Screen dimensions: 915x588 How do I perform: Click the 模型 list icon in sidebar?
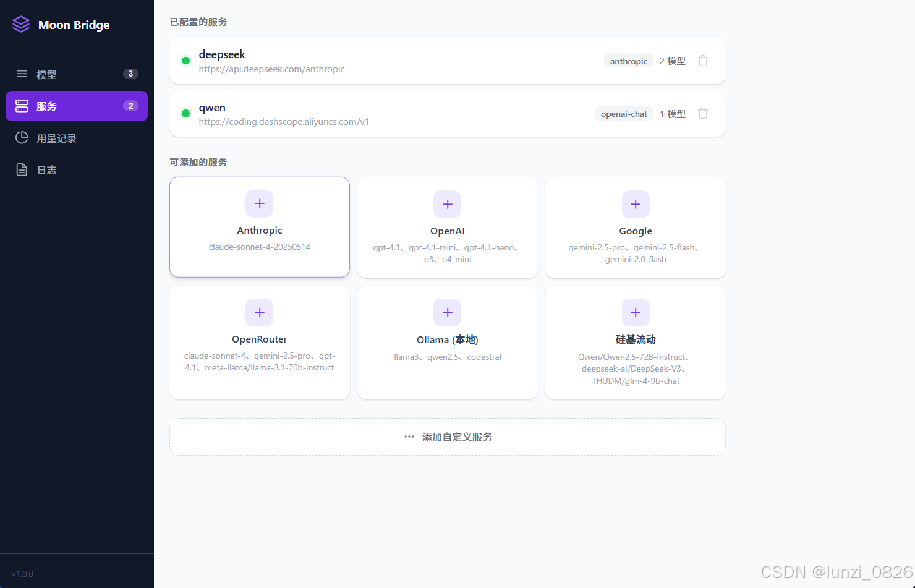click(x=22, y=74)
